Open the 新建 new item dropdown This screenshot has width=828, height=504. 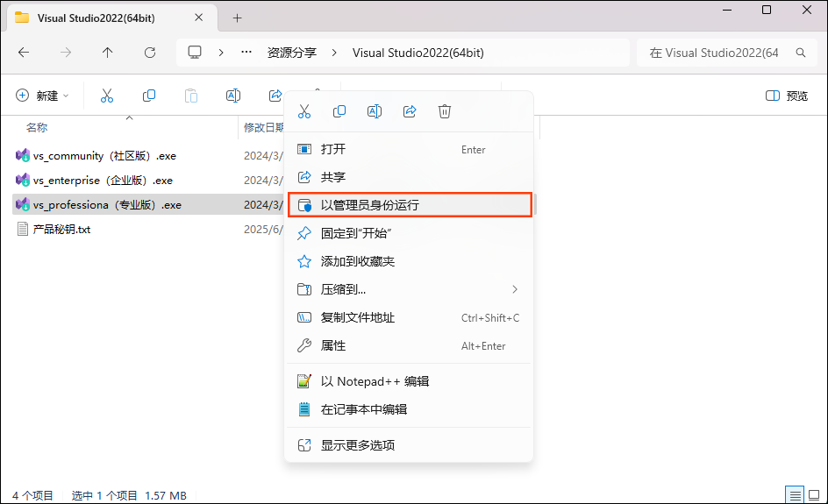click(x=42, y=96)
